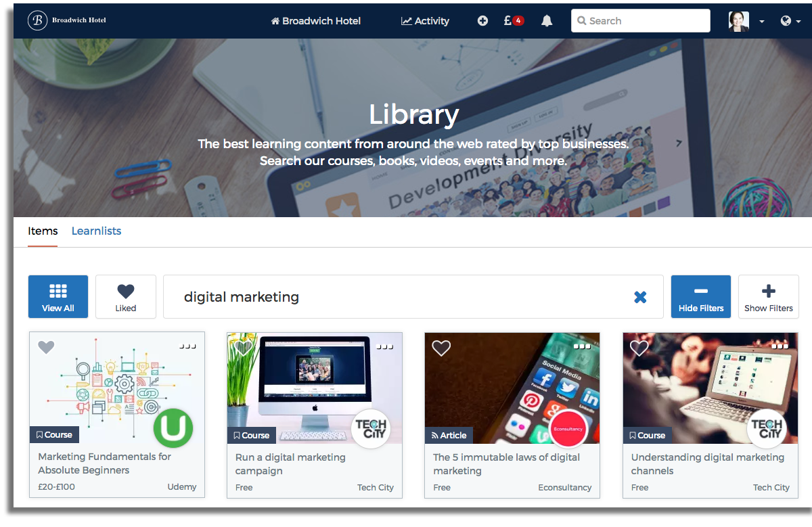812x527 pixels.
Task: Click the search magnifier icon
Action: (x=583, y=20)
